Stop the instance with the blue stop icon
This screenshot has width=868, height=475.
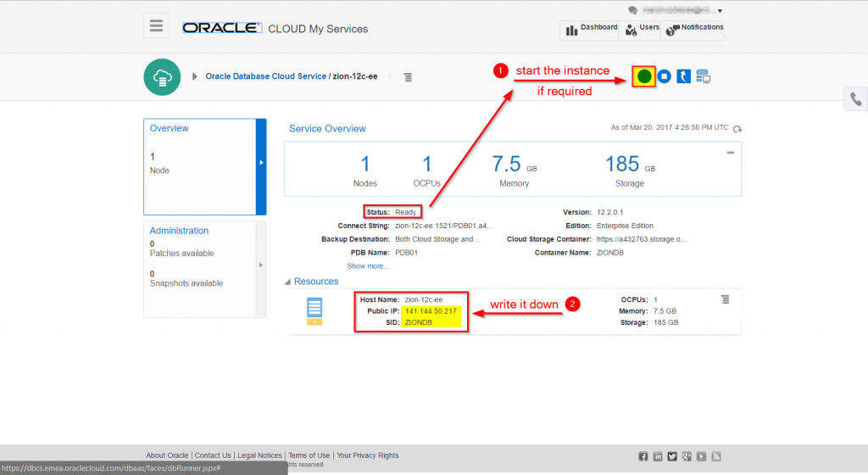click(665, 76)
